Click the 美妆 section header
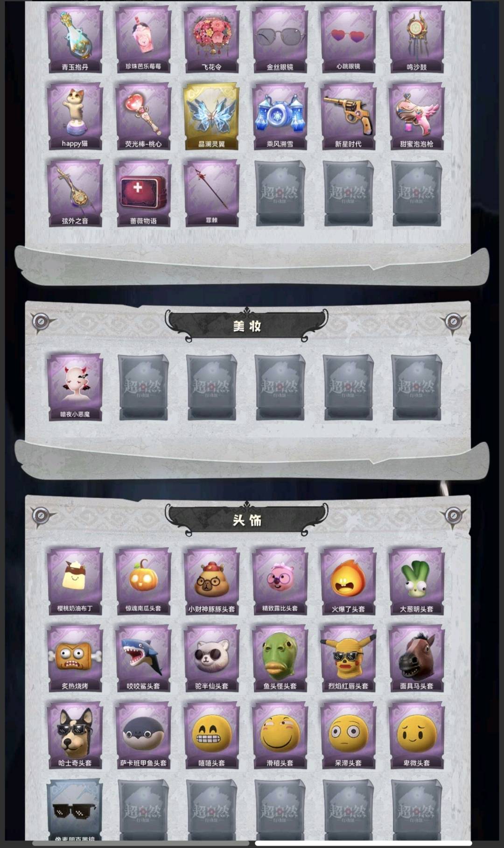 point(247,326)
